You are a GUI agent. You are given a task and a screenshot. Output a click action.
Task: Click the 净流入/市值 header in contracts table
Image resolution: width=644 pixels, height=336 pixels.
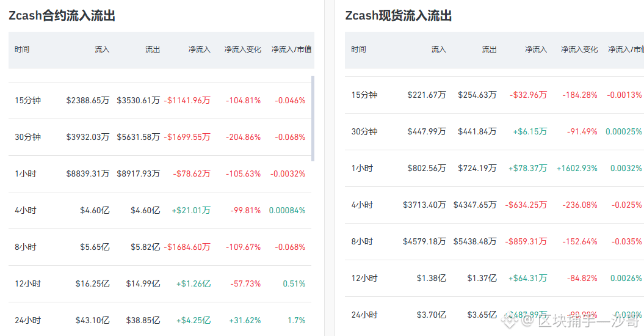coord(291,49)
